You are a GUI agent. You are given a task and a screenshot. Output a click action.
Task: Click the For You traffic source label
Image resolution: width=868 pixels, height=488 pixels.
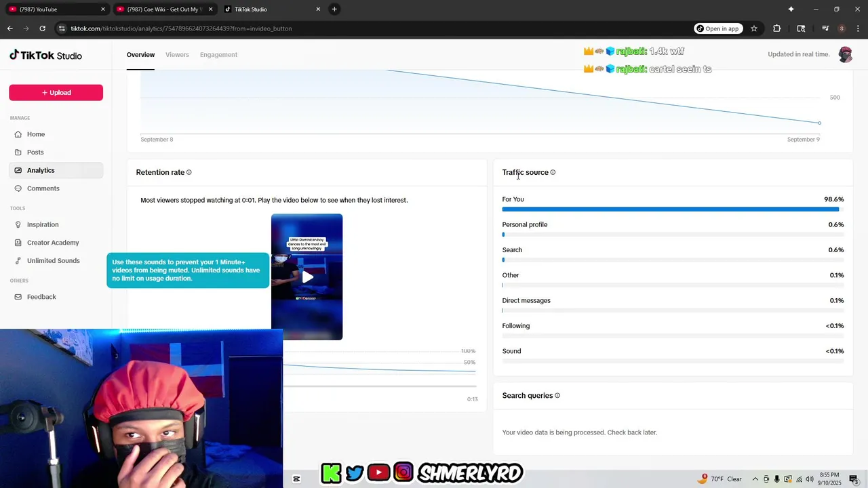513,199
